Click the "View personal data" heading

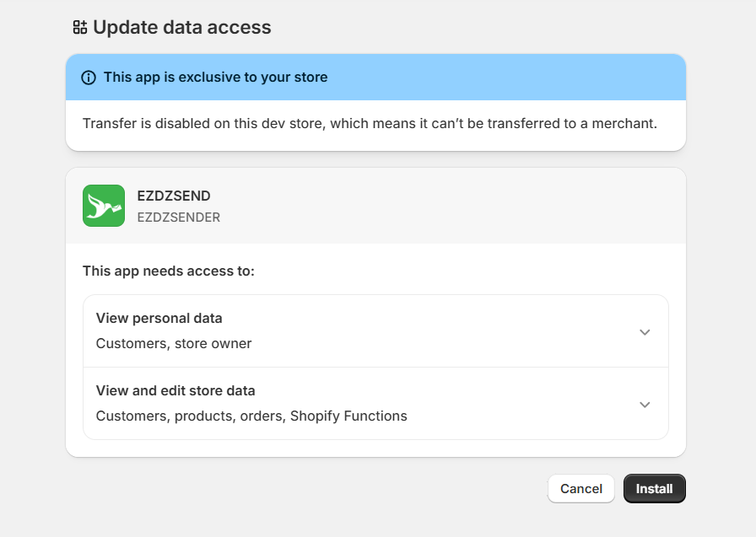click(159, 319)
